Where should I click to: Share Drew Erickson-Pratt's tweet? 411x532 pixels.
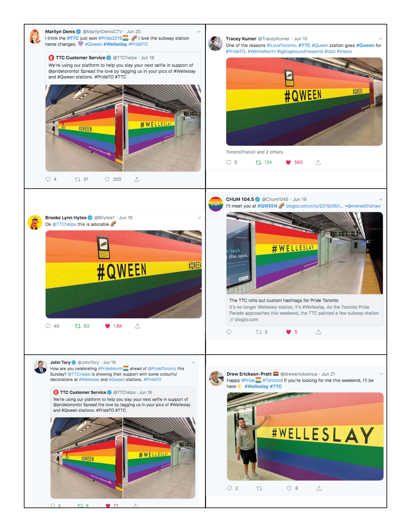(x=319, y=488)
